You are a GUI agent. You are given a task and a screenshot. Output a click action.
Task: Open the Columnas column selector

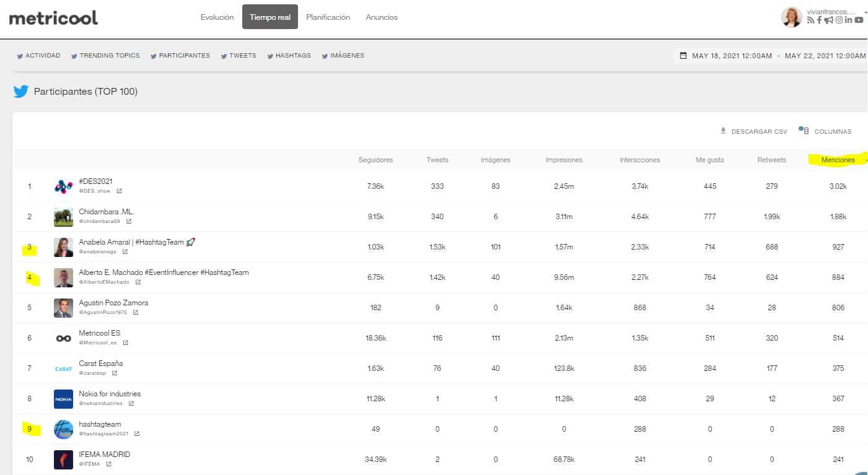(825, 131)
